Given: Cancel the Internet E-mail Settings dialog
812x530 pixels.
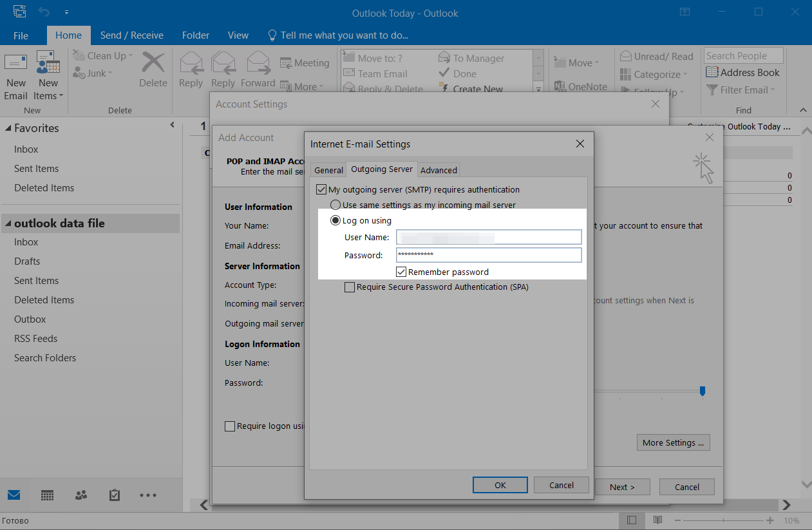Looking at the screenshot, I should (561, 485).
